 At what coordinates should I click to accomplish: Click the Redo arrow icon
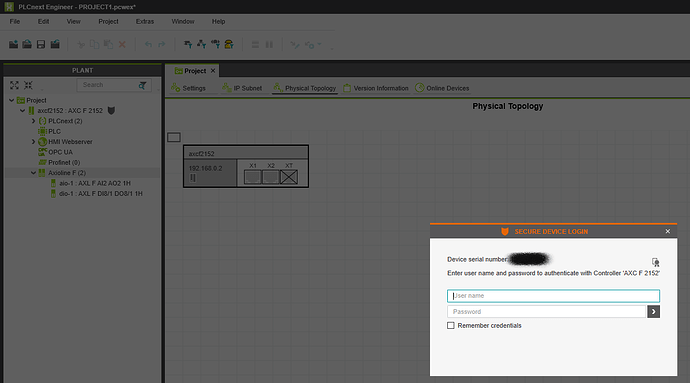(x=161, y=44)
